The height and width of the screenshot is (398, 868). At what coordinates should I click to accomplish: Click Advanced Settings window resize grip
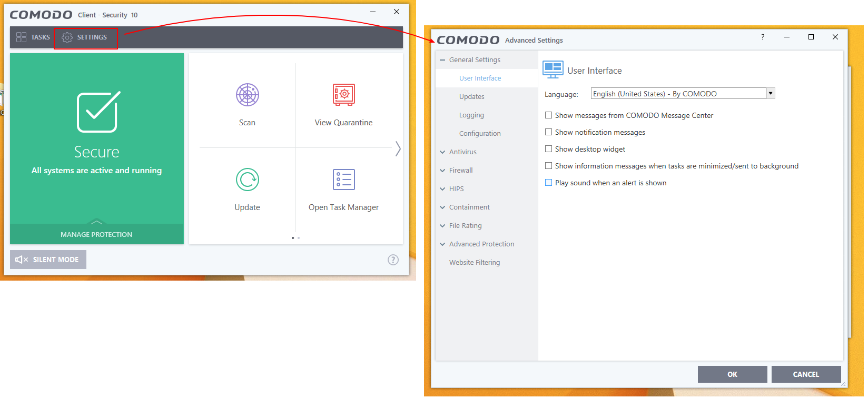coord(843,384)
